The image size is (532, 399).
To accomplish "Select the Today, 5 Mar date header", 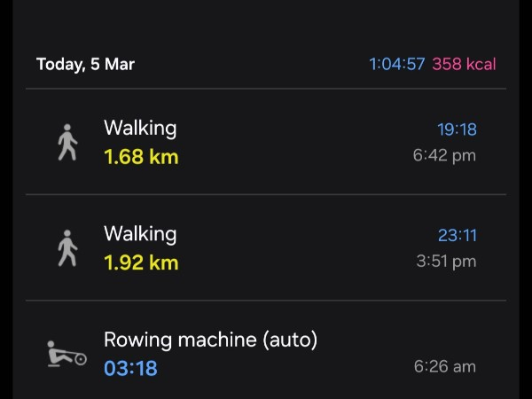I will (x=85, y=65).
